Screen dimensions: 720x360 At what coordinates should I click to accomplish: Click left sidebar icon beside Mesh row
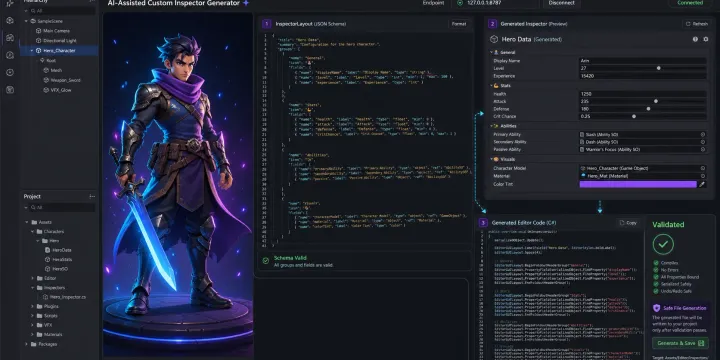tap(10, 72)
